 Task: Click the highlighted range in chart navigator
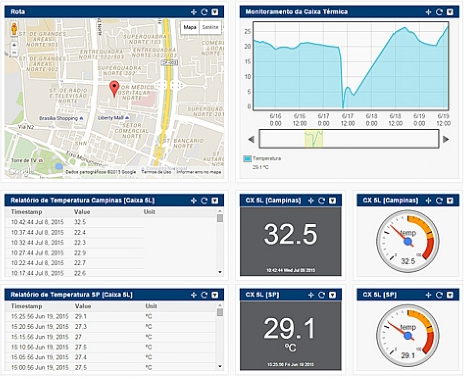click(x=313, y=139)
